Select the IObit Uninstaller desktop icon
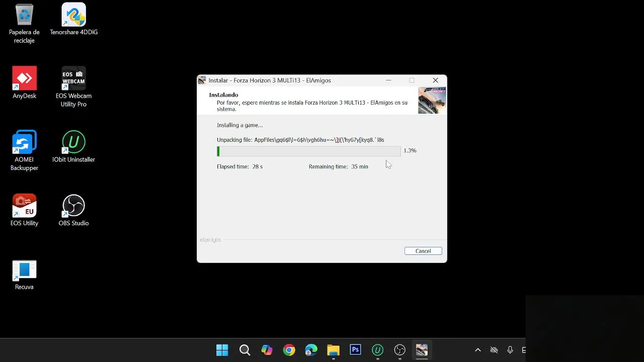The width and height of the screenshot is (644, 362). pos(73,147)
